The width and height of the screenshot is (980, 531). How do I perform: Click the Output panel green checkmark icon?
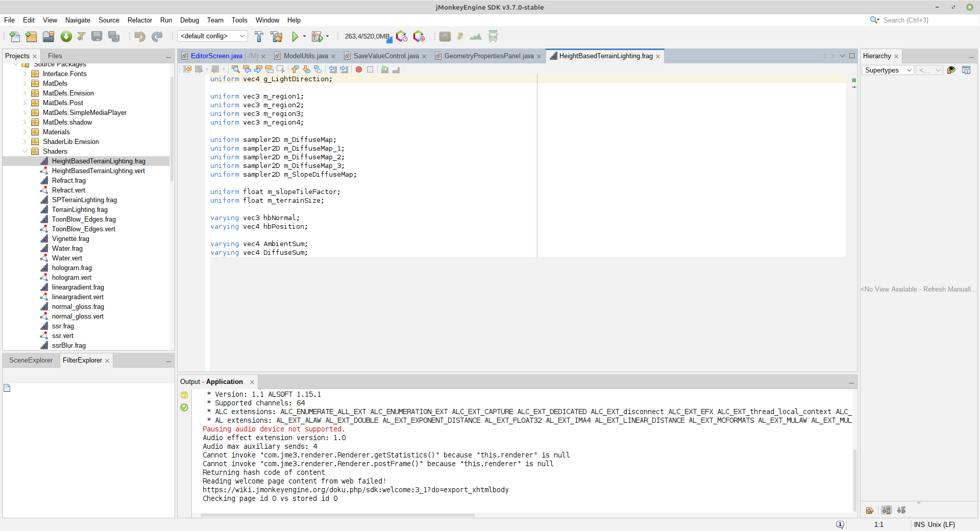(x=184, y=407)
